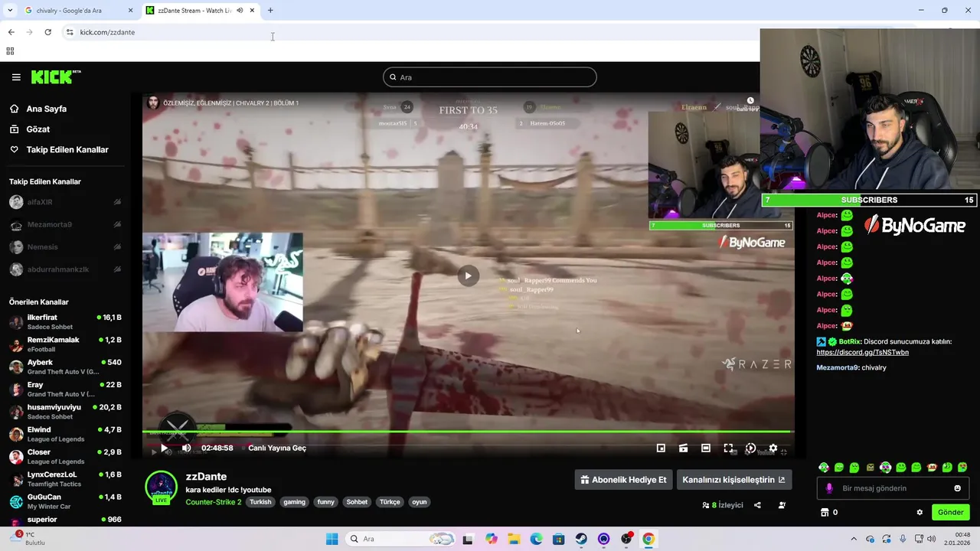Viewport: 980px width, 551px height.
Task: Pick the last quick emote above chat input
Action: coord(962,468)
